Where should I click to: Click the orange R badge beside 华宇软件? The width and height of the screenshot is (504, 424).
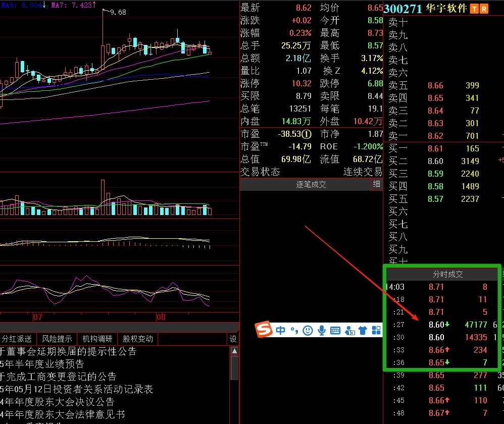coord(484,9)
